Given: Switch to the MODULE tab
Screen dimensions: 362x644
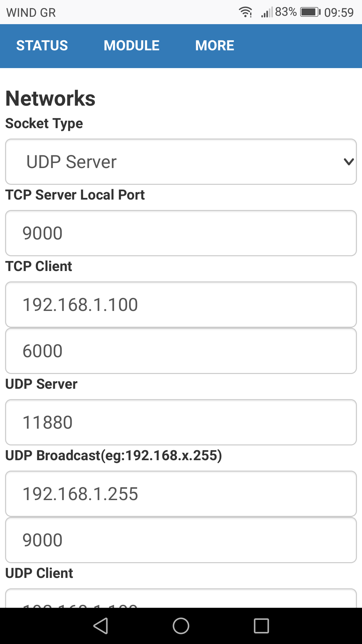Looking at the screenshot, I should 131,46.
